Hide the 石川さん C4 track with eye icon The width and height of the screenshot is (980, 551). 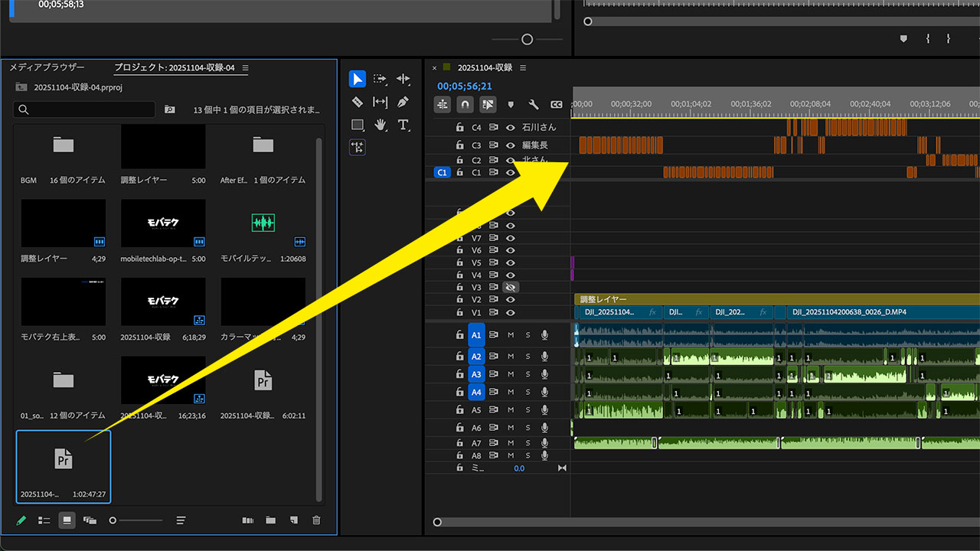(x=511, y=128)
